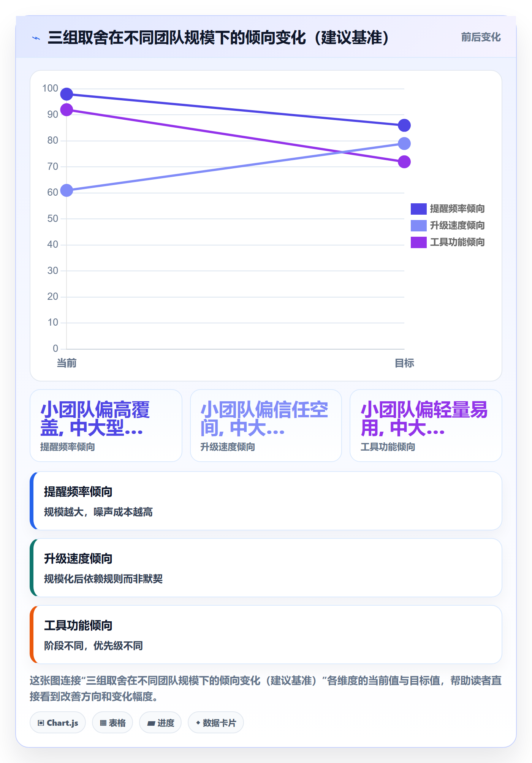Viewport: 532px width, 763px height.
Task: Click the footer description paragraph
Action: 266,688
